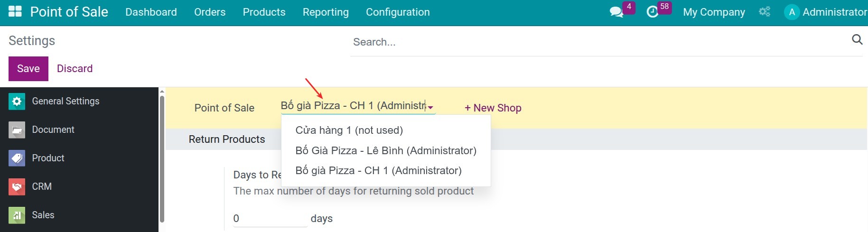The width and height of the screenshot is (868, 232).
Task: Open the conversations chat icon
Action: [616, 12]
